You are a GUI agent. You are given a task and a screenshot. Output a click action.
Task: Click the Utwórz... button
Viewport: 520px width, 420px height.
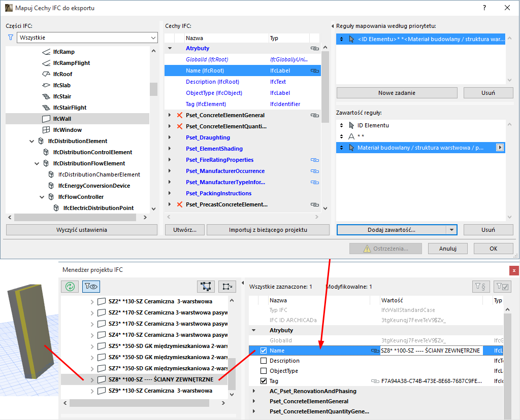pos(185,230)
